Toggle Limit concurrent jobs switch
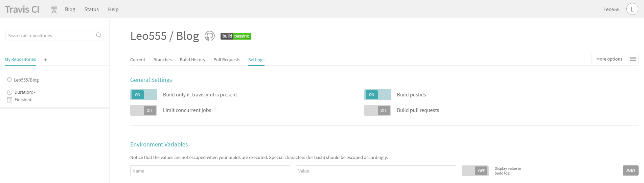644x183 pixels. pyautogui.click(x=144, y=110)
